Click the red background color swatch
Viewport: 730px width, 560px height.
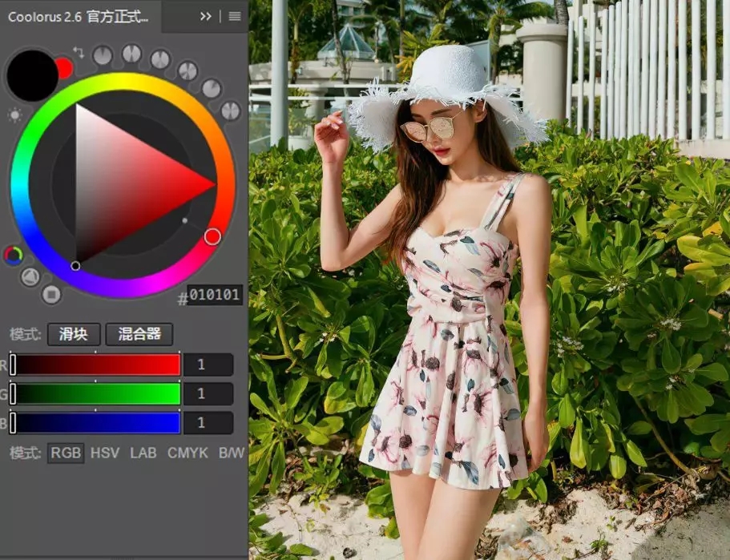[x=64, y=69]
